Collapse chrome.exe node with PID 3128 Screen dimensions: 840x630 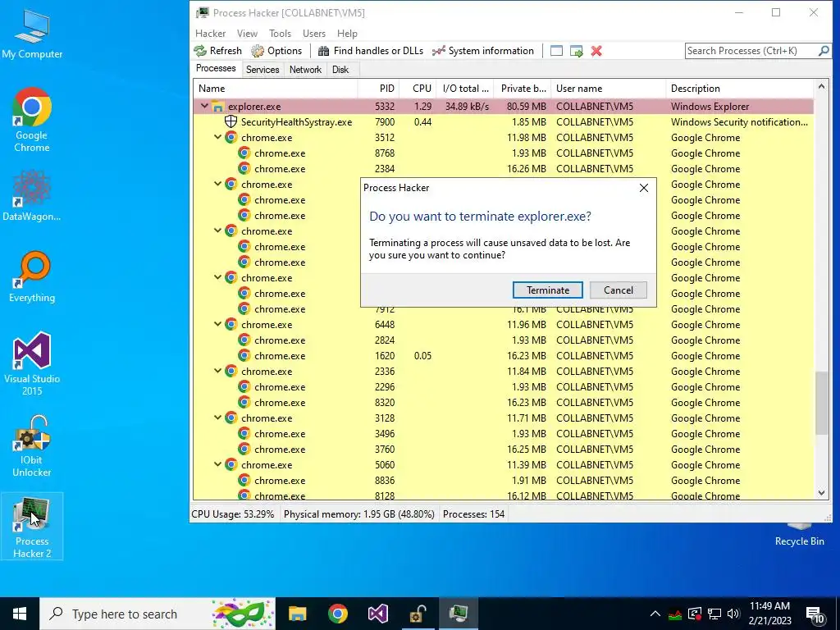217,418
